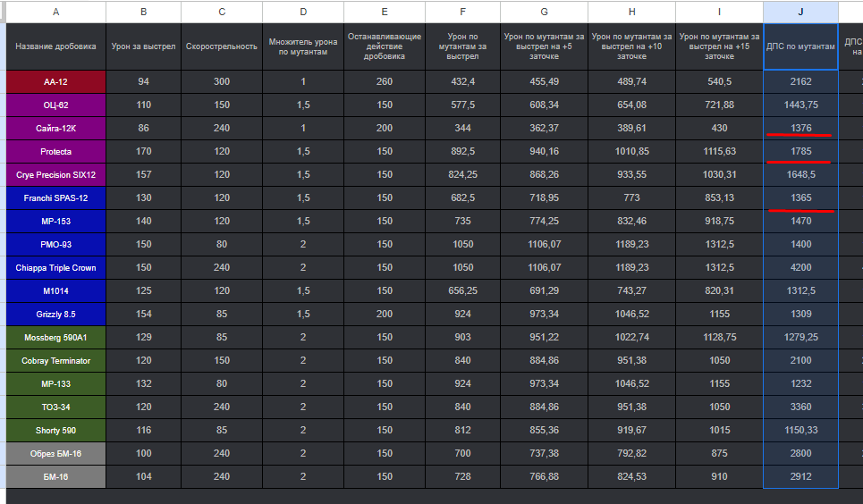Select the Franchi SPAS-12 cell
863x504 pixels.
[x=55, y=198]
